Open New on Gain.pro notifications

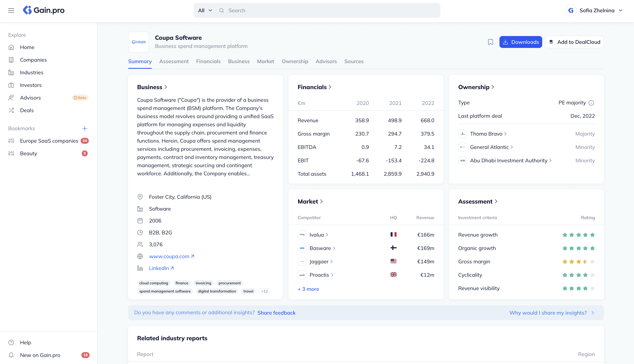[48, 355]
